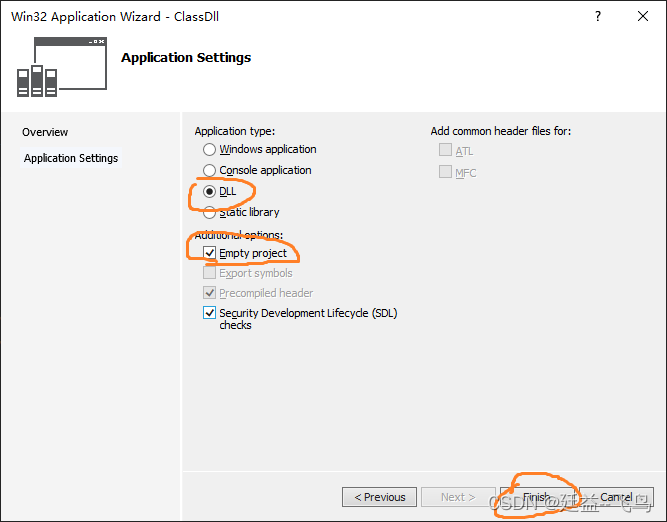667x522 pixels.
Task: Check the ATL header files box
Action: (x=446, y=151)
